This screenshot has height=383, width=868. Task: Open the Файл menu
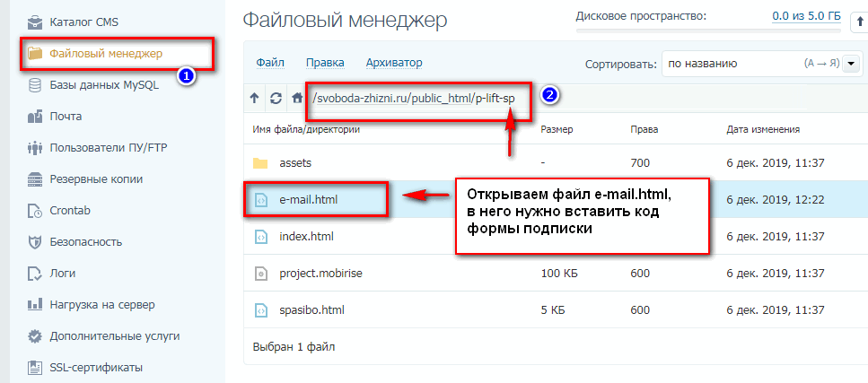[270, 63]
